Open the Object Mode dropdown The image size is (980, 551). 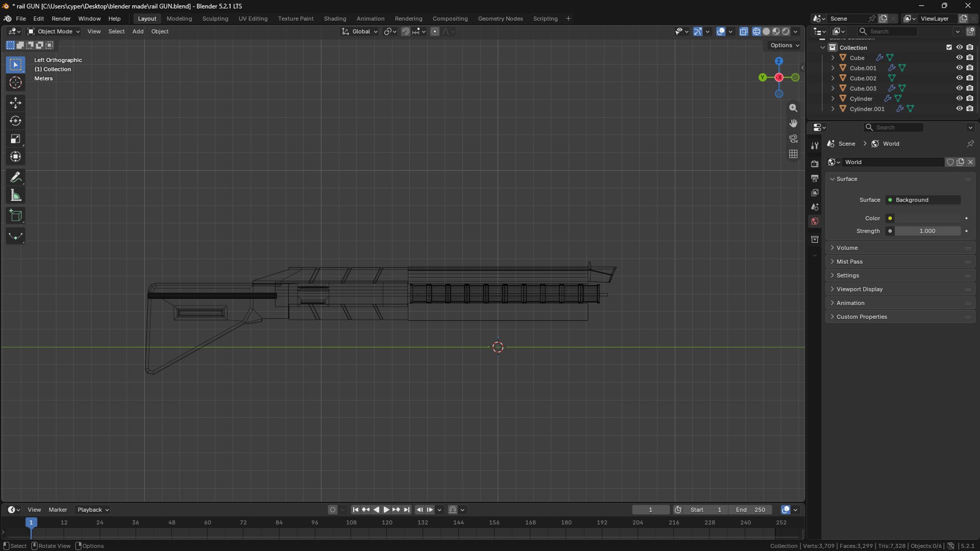(x=54, y=32)
